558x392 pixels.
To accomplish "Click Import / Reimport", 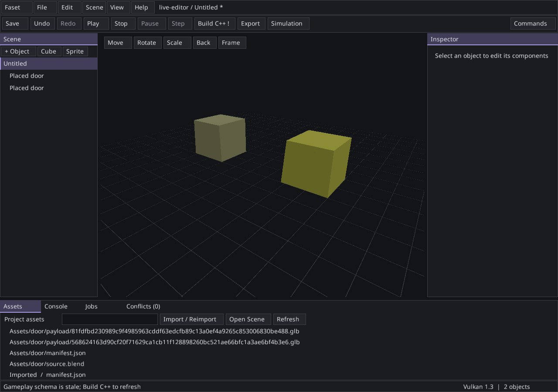I will click(x=192, y=319).
